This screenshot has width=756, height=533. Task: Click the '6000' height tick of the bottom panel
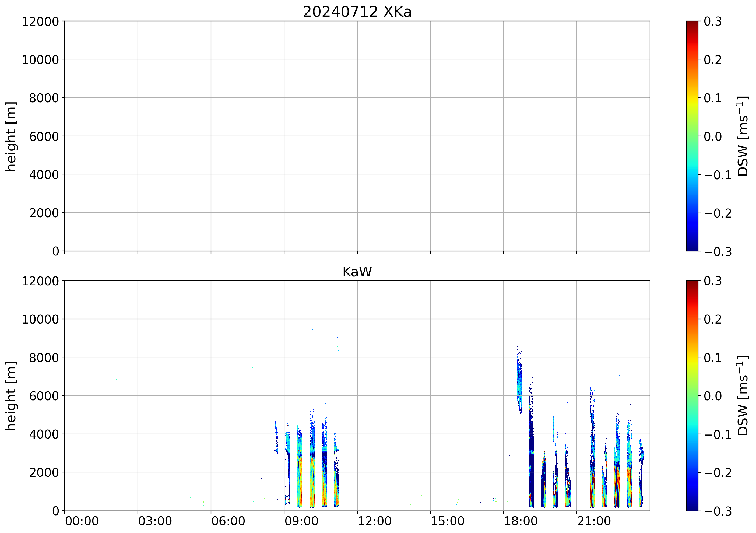pos(44,396)
